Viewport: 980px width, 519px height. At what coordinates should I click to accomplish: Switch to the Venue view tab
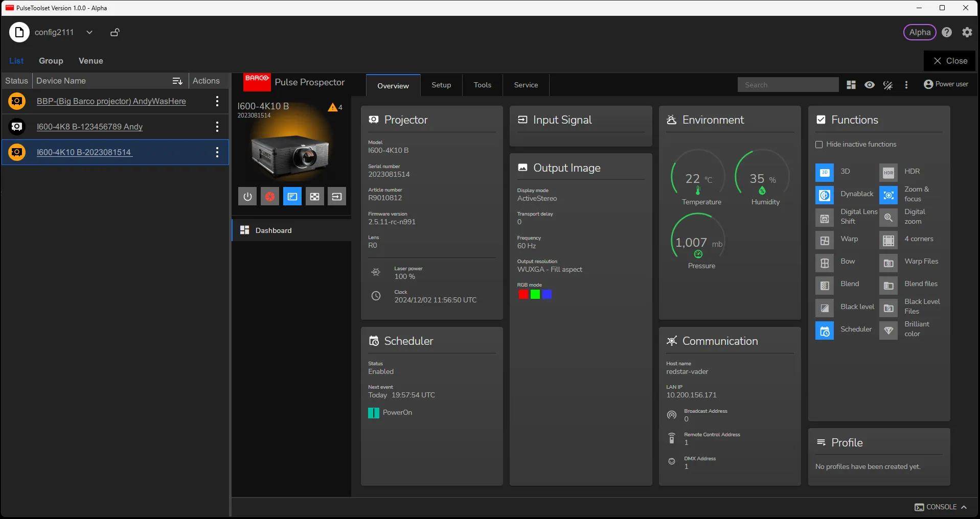[x=90, y=61]
